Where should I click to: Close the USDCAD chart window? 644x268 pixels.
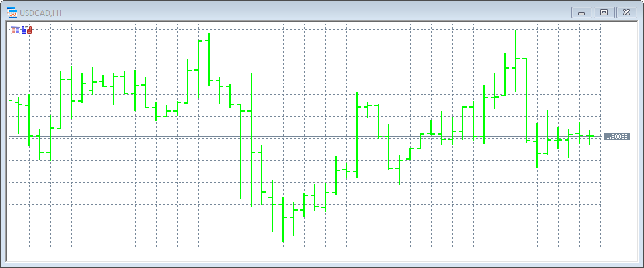click(626, 13)
